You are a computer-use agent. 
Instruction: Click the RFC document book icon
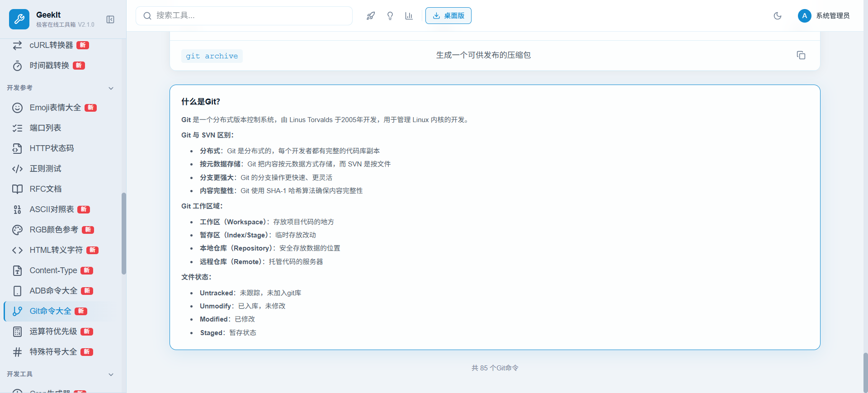pos(17,189)
